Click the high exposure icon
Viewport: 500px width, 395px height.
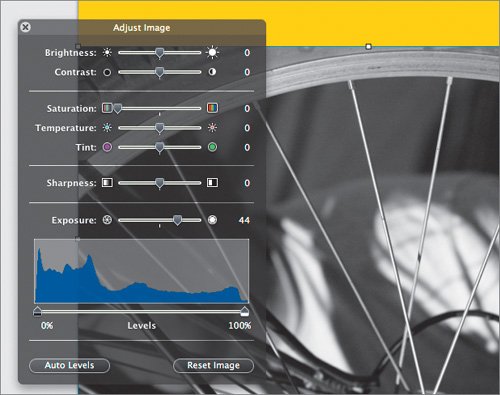point(212,220)
